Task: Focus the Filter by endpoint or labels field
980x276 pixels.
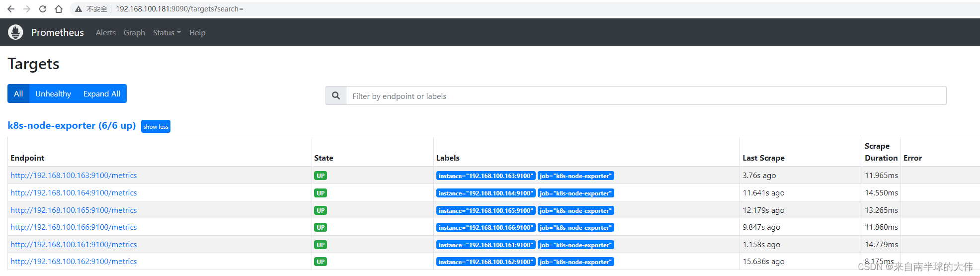Action: [646, 95]
